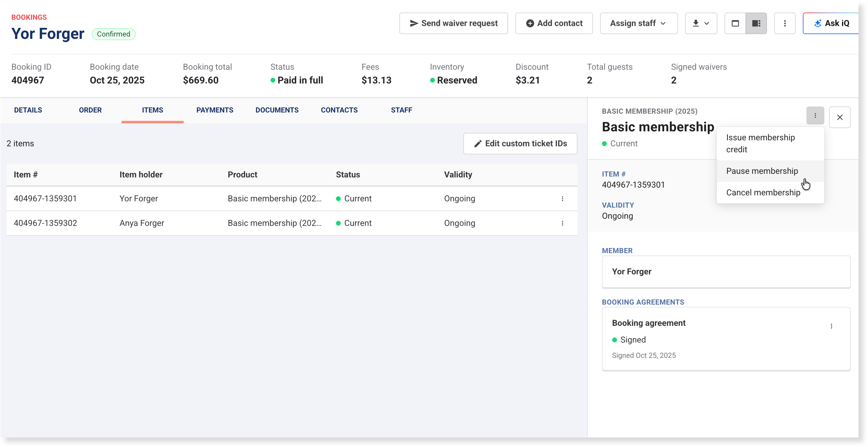
Task: Choose Cancel membership from menu
Action: (x=770, y=193)
